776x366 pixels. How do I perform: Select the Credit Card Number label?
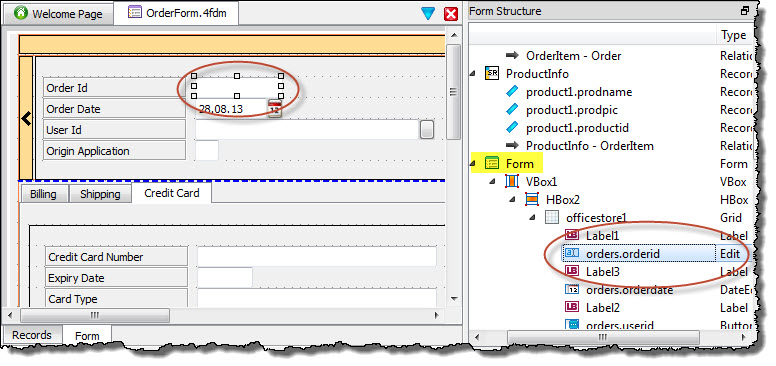(116, 257)
